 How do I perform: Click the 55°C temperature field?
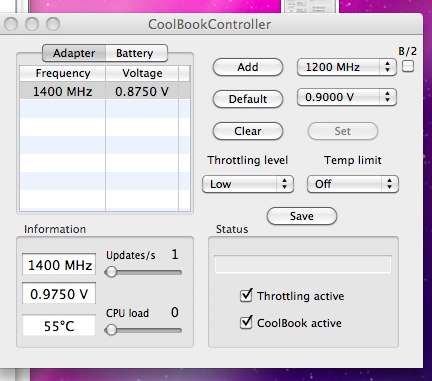pos(59,325)
